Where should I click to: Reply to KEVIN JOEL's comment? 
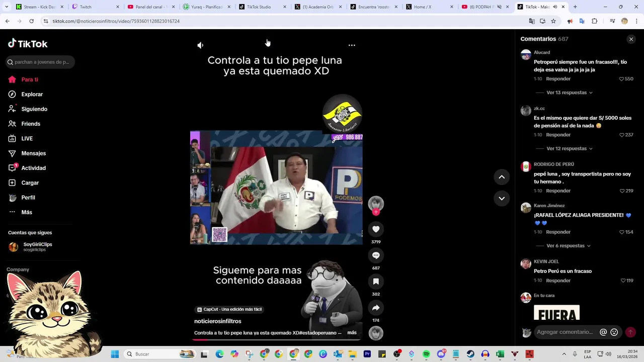pyautogui.click(x=558, y=281)
